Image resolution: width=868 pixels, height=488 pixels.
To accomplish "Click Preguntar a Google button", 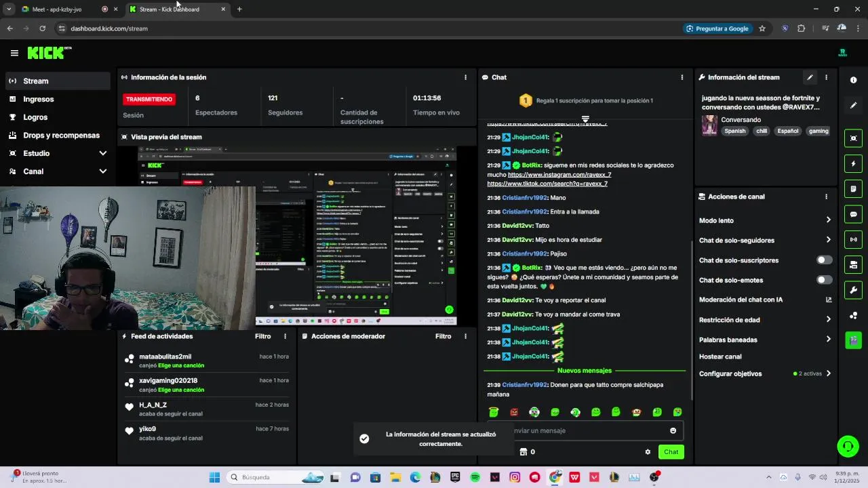I will coord(717,28).
